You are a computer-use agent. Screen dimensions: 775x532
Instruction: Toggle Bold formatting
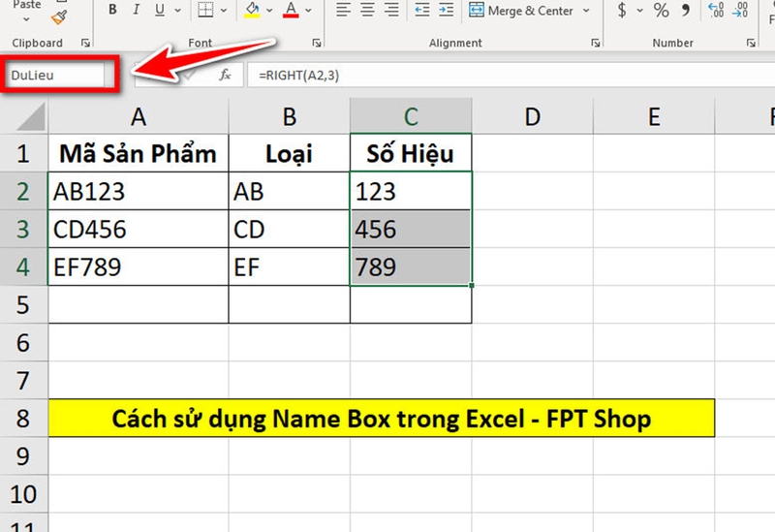click(112, 10)
